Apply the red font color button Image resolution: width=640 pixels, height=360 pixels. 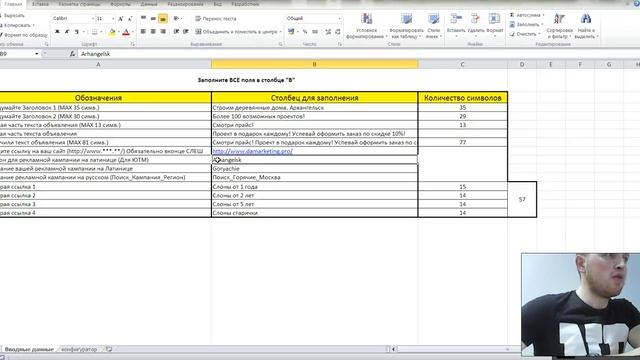point(126,32)
